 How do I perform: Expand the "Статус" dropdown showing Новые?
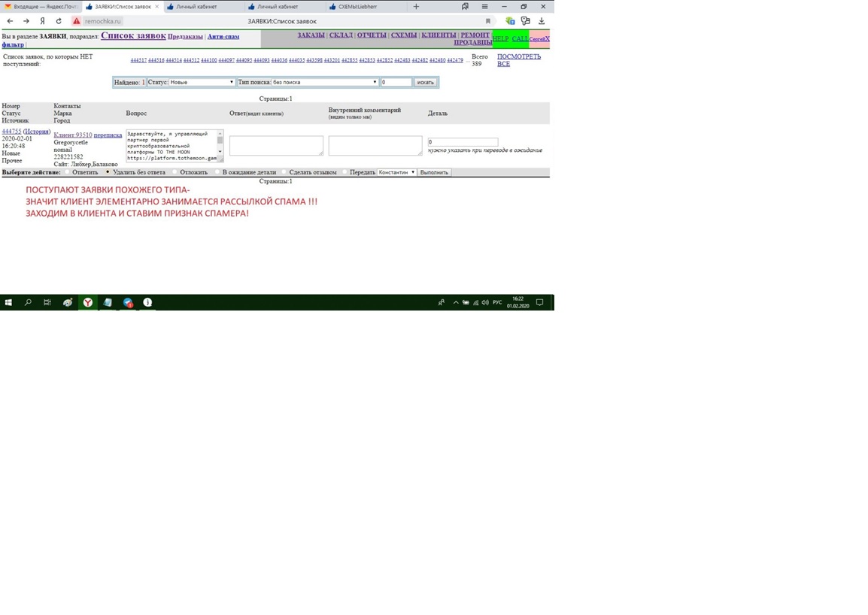click(x=202, y=82)
